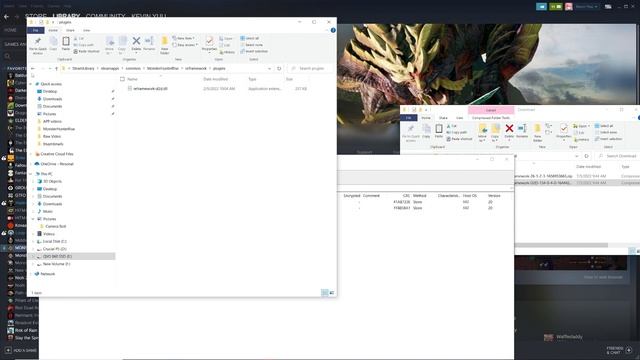The width and height of the screenshot is (640, 360).
Task: Click the Host OS column header in archive window
Action: coord(470,196)
